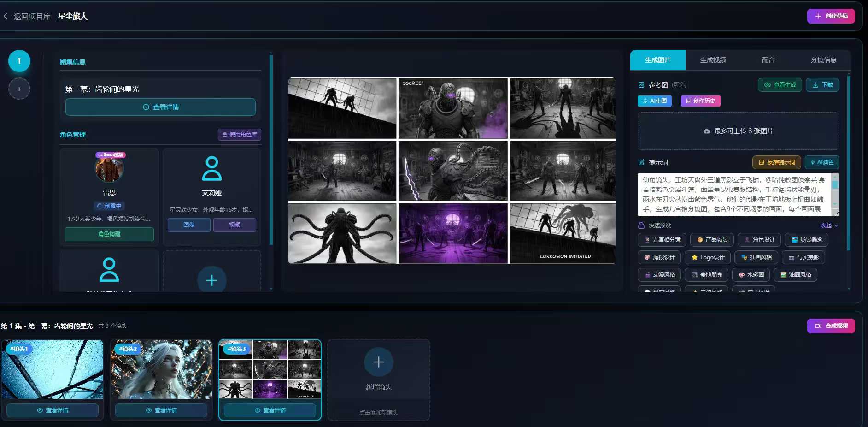
Task: Select the 写实摄影 preset
Action: click(803, 257)
